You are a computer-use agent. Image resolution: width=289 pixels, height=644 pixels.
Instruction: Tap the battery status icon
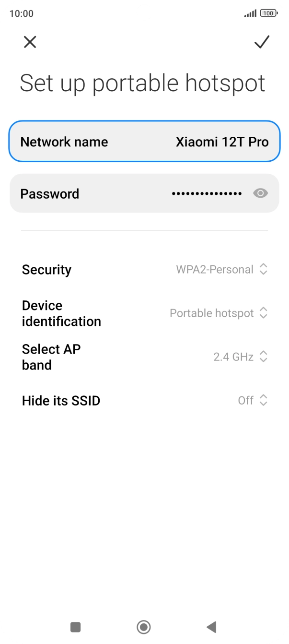(268, 13)
